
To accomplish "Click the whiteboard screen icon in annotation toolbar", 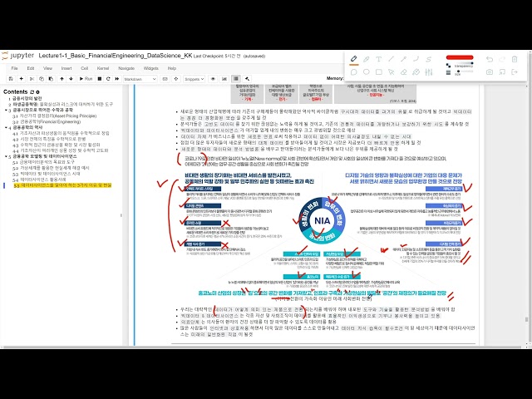I will click(502, 72).
